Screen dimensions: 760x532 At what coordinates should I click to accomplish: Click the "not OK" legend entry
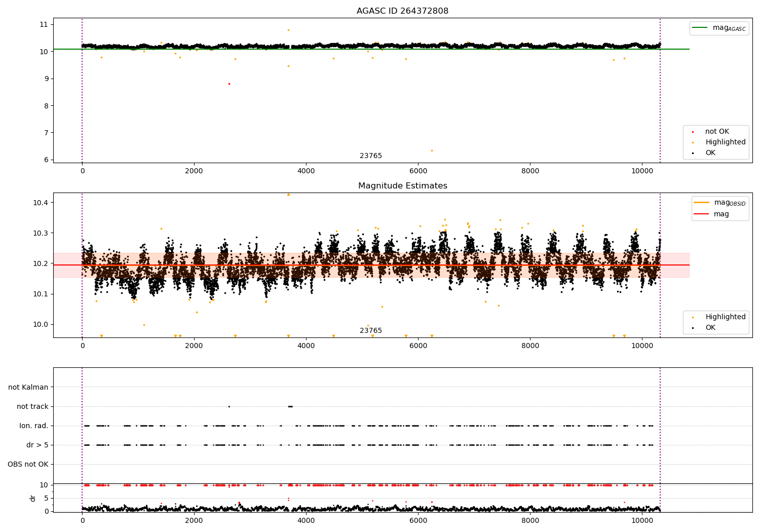click(x=717, y=132)
